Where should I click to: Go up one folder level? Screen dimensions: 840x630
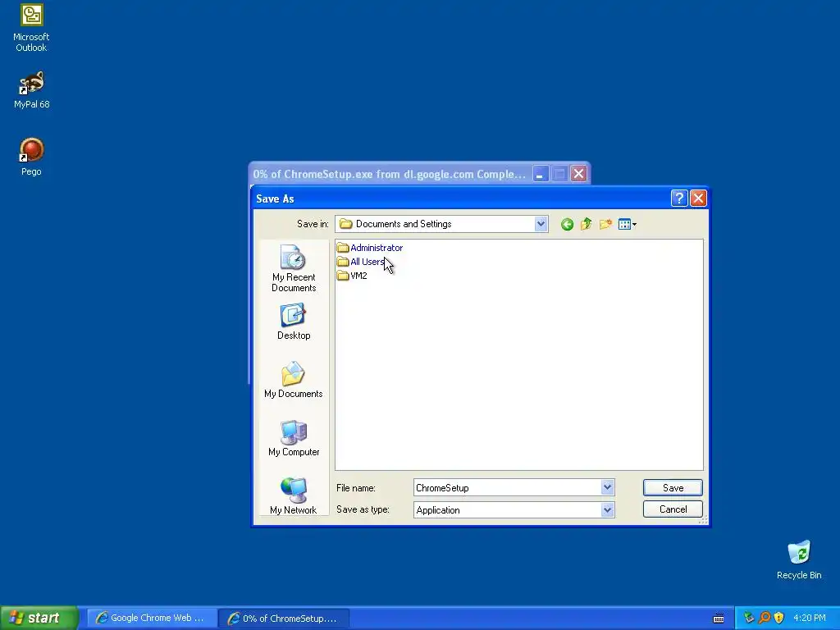[586, 224]
